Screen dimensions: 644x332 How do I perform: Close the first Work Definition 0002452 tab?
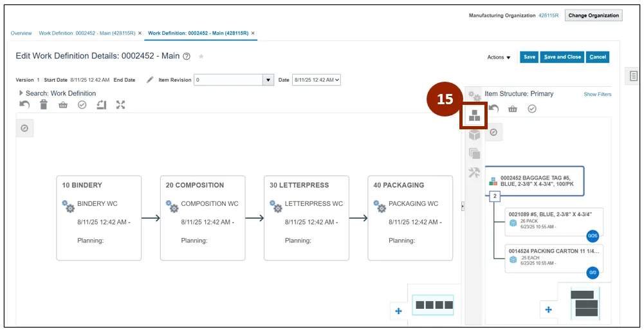[x=140, y=33]
